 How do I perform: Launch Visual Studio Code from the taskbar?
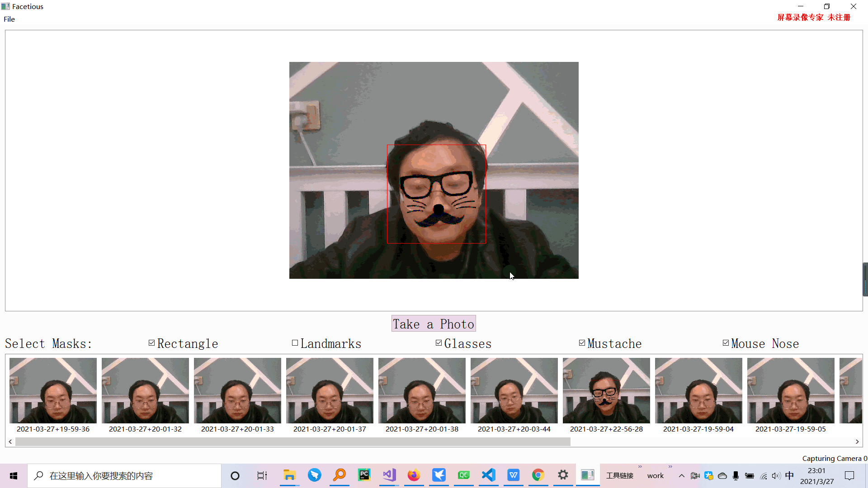(x=488, y=475)
